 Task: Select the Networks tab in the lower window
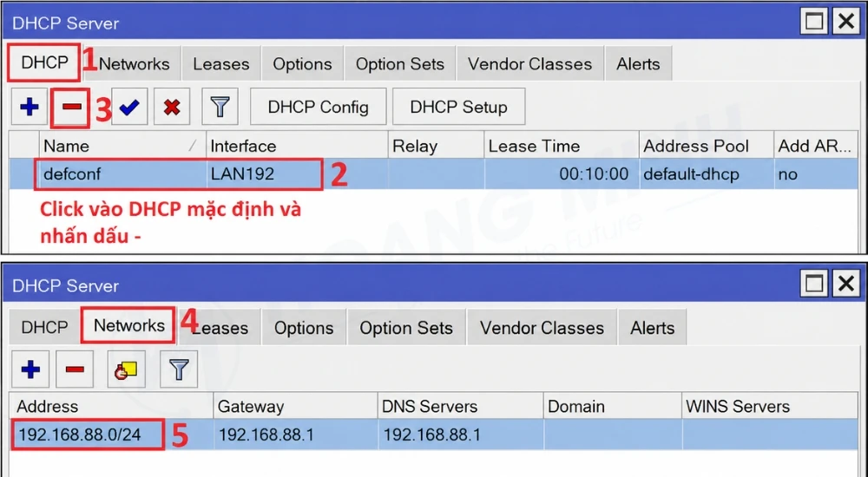129,325
